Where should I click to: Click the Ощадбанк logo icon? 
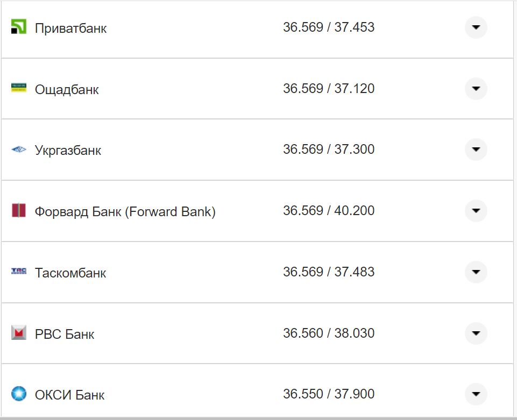19,88
